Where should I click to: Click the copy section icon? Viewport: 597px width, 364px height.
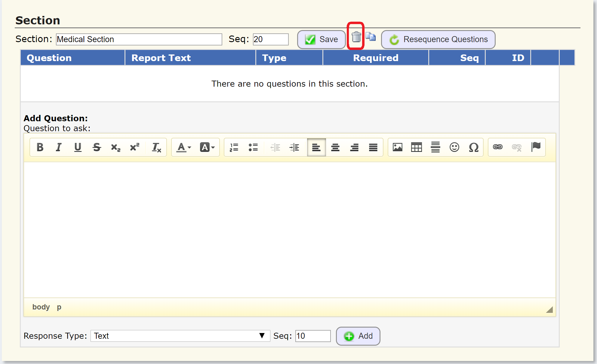point(371,37)
